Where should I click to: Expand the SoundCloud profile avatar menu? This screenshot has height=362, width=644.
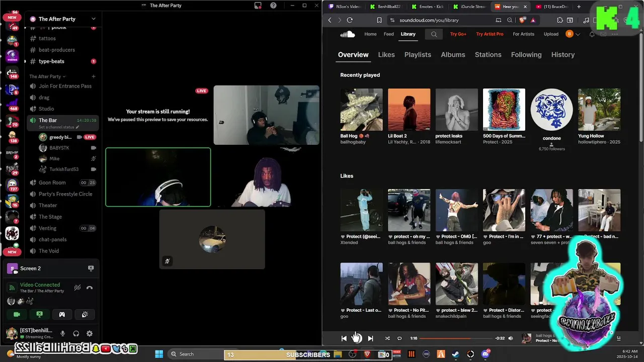(x=573, y=34)
